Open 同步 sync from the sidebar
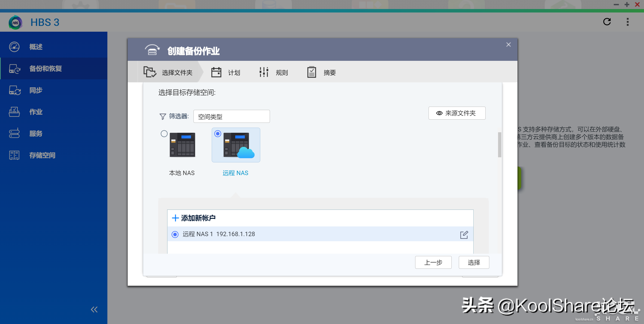This screenshot has height=324, width=644. tap(36, 90)
